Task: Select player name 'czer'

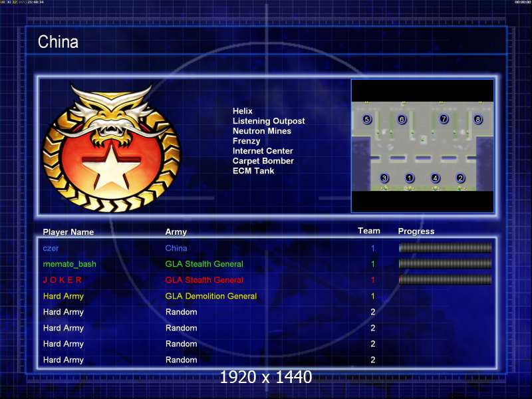Action: 51,248
